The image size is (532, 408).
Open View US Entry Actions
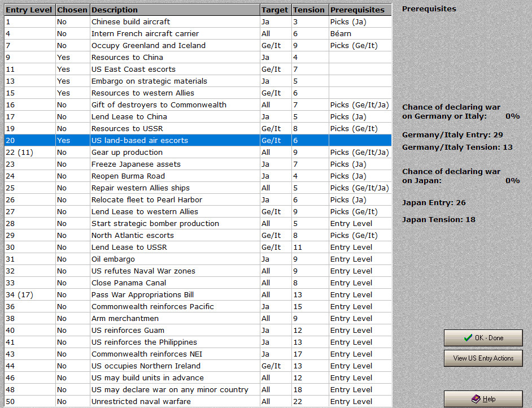(483, 358)
